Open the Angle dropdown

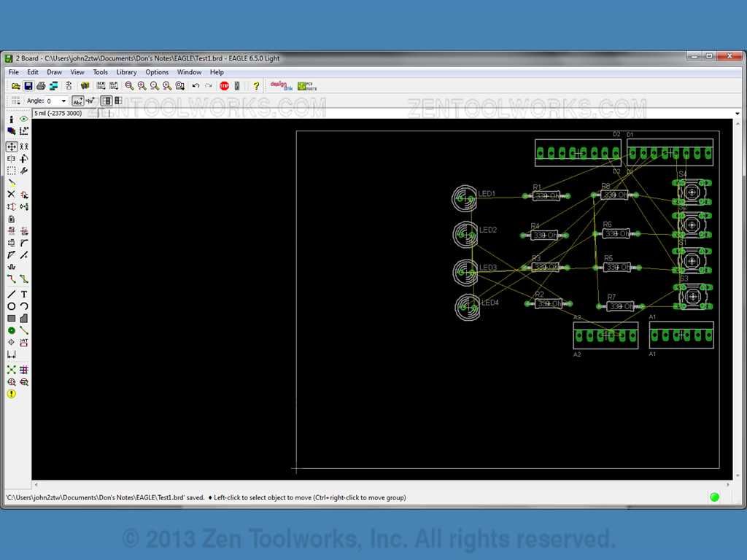click(x=63, y=101)
